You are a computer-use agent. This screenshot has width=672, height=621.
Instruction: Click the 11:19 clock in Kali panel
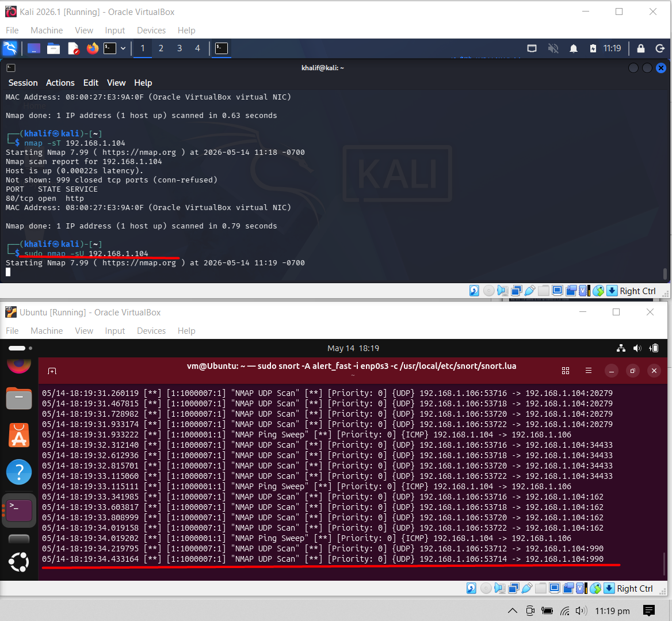[x=612, y=48]
